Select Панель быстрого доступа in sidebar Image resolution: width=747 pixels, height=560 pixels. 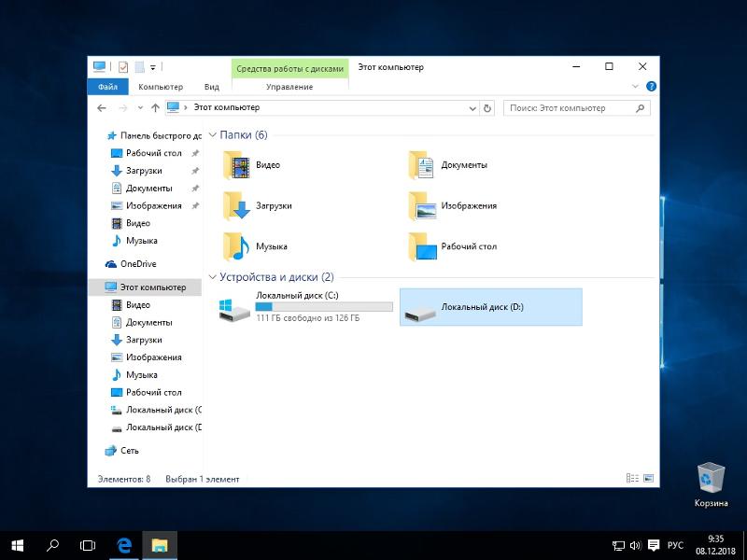pos(153,135)
